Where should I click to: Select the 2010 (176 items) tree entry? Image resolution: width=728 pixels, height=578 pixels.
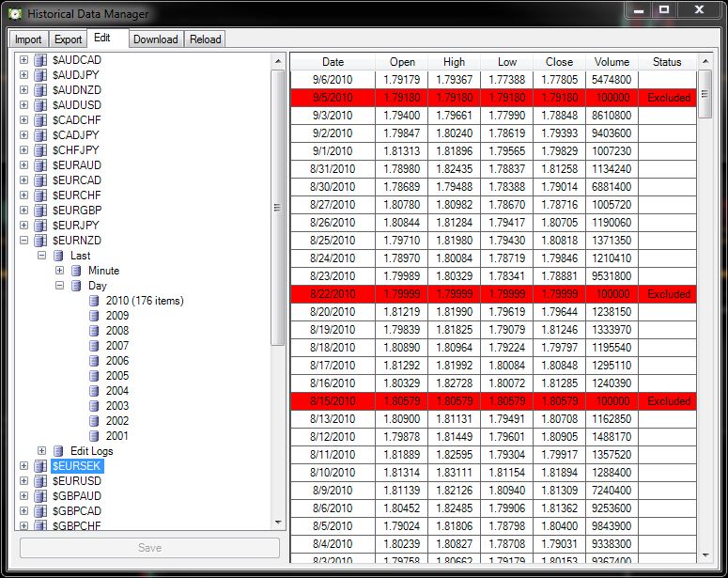click(x=144, y=301)
